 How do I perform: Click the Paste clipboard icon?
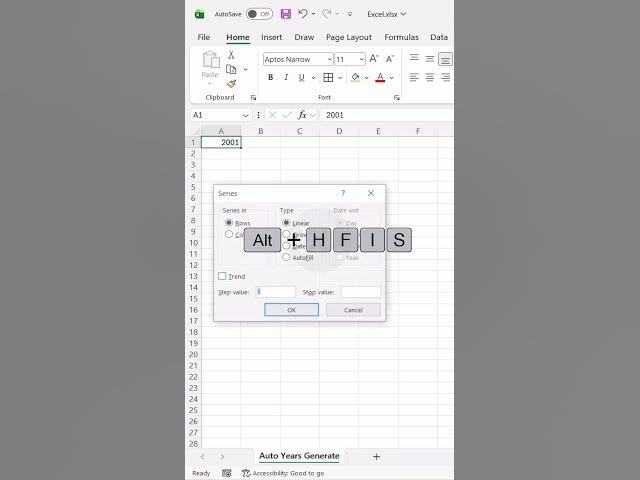pyautogui.click(x=211, y=60)
